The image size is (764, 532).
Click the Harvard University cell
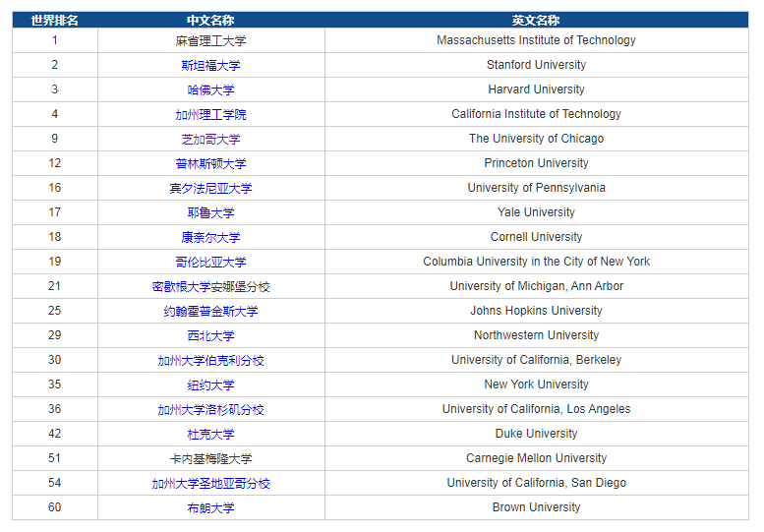click(536, 89)
